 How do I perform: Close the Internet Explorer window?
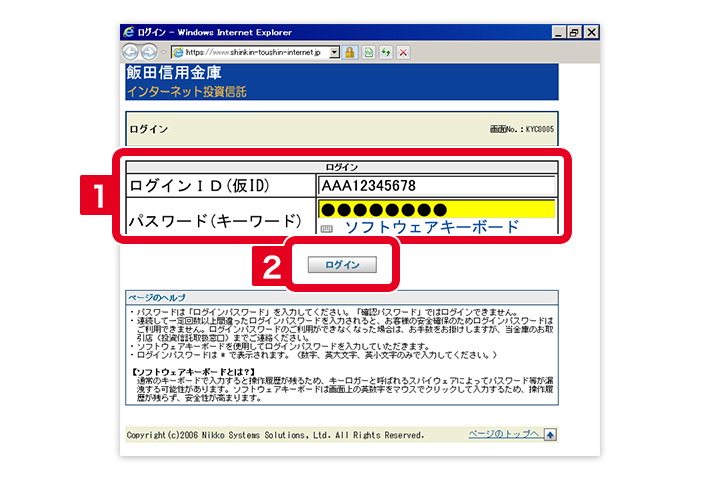[591, 32]
